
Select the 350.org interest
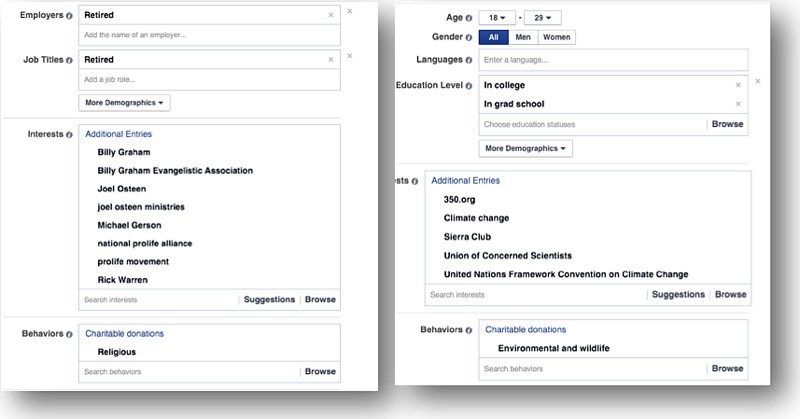[x=459, y=200]
